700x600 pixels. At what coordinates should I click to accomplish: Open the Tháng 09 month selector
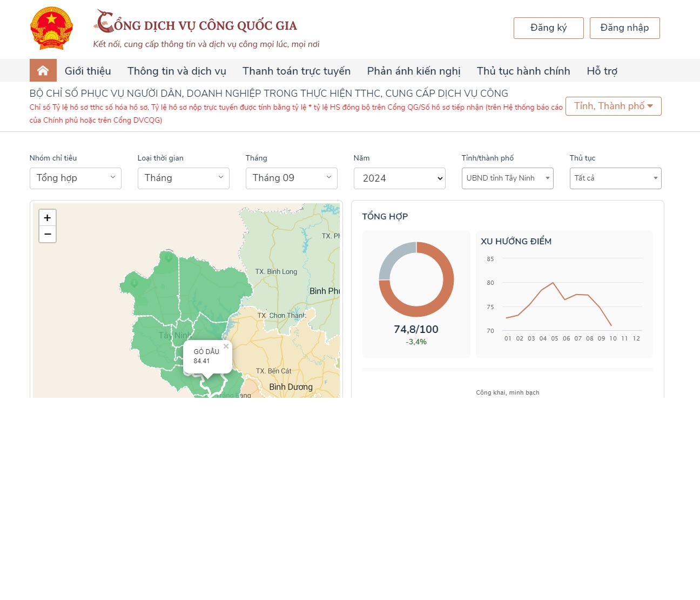[x=292, y=178]
